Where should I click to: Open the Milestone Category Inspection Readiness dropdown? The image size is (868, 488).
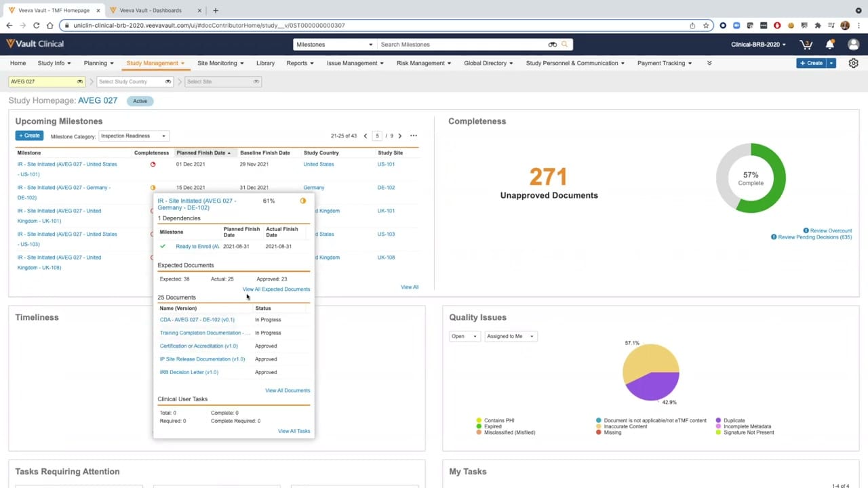click(x=133, y=136)
